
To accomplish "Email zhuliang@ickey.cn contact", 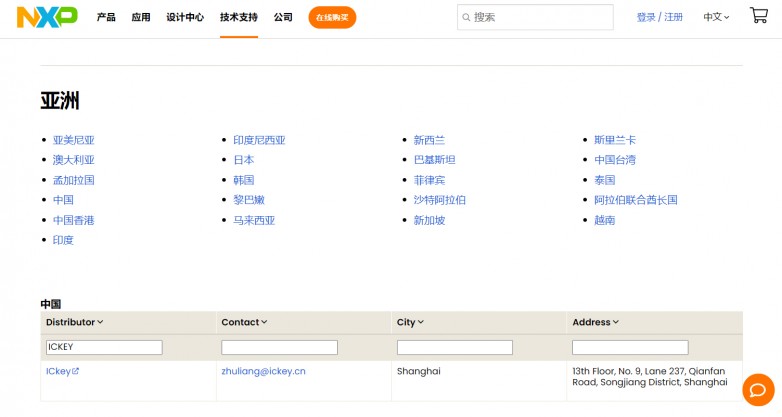I will pos(263,371).
